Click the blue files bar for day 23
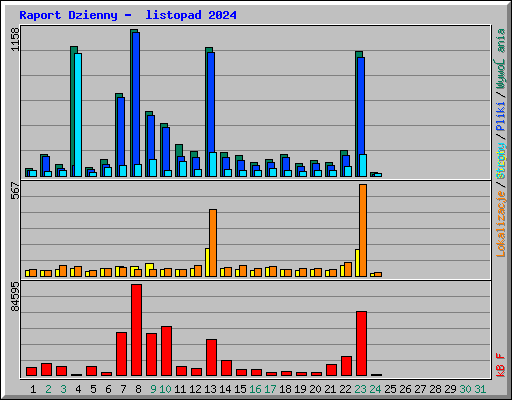 coord(361,106)
